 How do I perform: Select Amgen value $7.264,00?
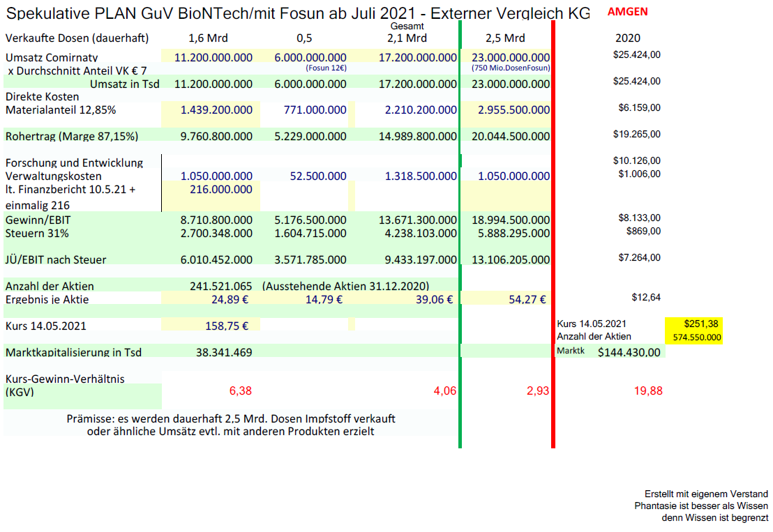(640, 257)
